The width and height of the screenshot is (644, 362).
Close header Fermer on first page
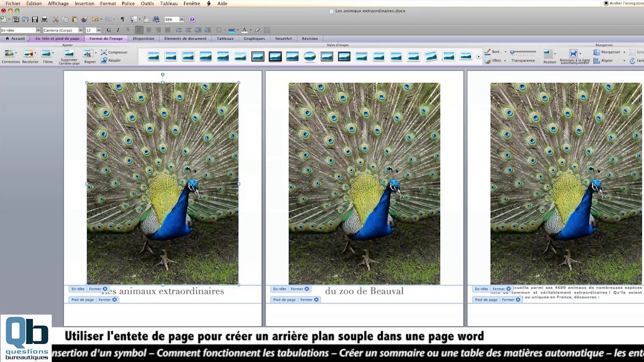point(98,289)
